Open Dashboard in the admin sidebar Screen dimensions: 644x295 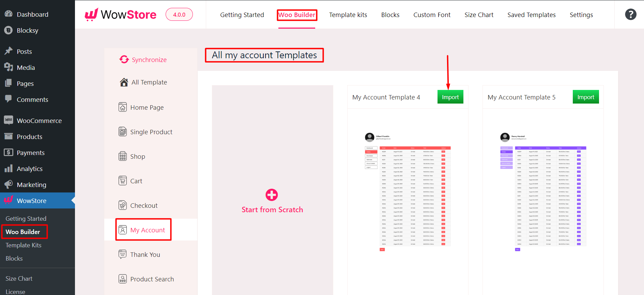(32, 14)
